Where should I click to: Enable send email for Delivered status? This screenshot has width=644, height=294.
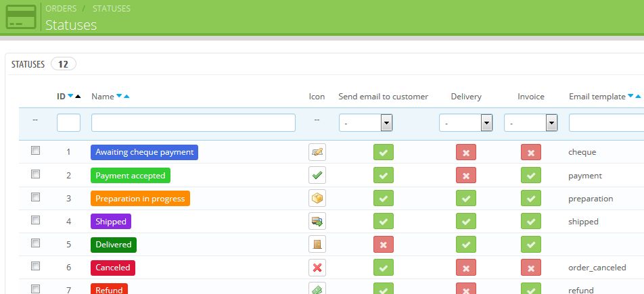383,244
